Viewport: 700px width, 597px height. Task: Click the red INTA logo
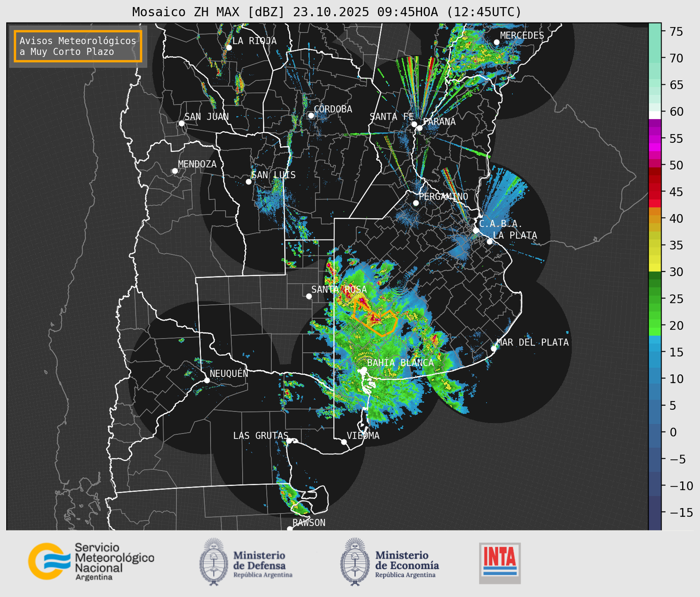pos(500,563)
